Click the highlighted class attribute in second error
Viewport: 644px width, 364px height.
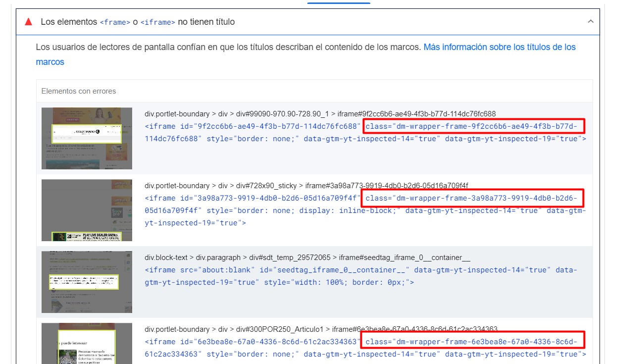click(474, 198)
